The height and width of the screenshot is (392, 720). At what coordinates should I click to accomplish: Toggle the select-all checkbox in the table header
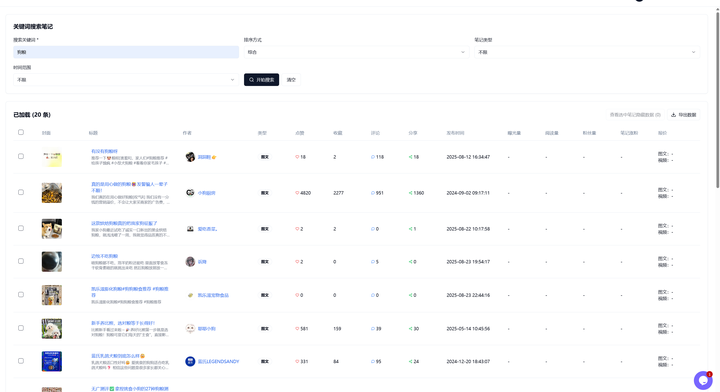pyautogui.click(x=21, y=132)
